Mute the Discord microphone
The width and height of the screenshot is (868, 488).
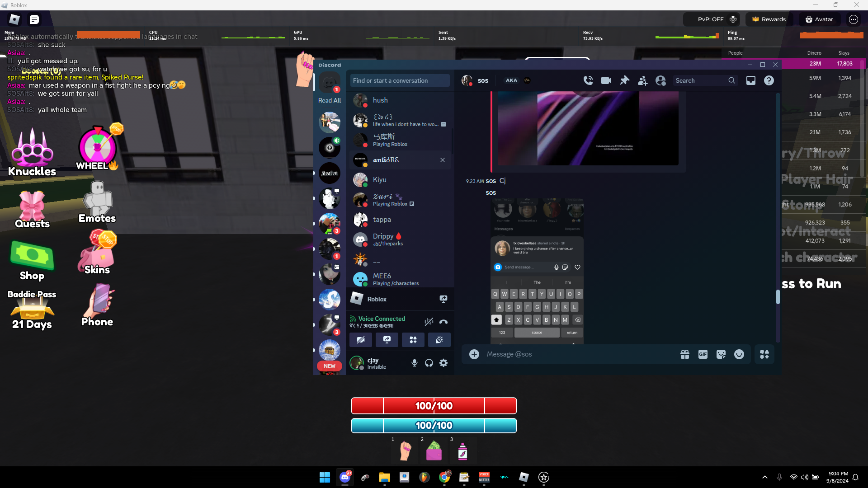(414, 363)
